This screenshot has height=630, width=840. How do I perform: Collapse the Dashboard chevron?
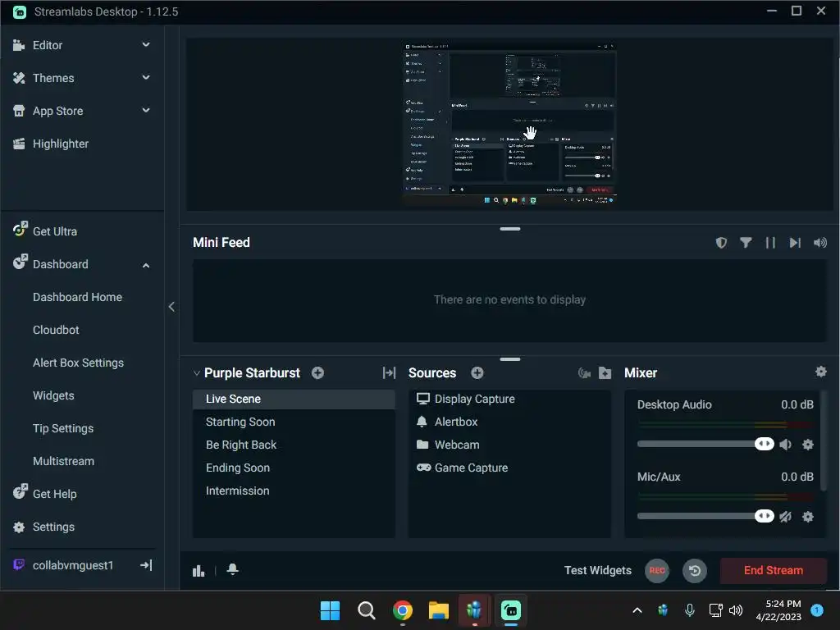point(146,265)
